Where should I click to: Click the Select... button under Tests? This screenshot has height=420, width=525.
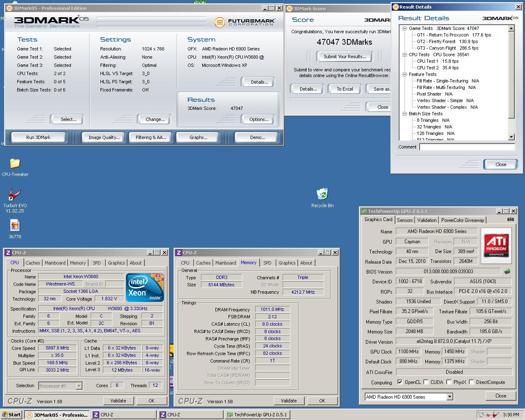tap(68, 119)
